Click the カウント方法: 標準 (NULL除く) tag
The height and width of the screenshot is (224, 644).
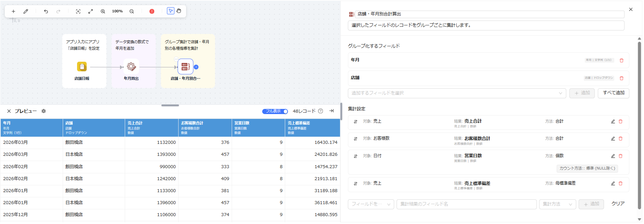(x=587, y=168)
